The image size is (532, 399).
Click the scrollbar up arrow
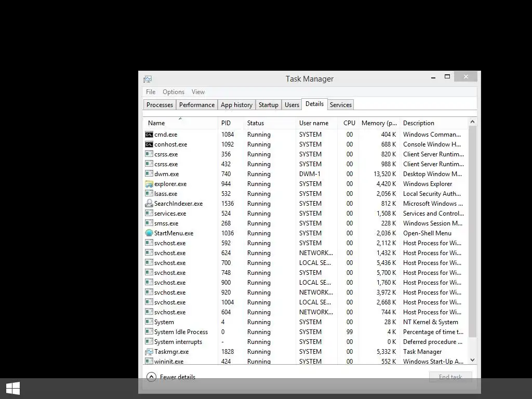coord(473,122)
